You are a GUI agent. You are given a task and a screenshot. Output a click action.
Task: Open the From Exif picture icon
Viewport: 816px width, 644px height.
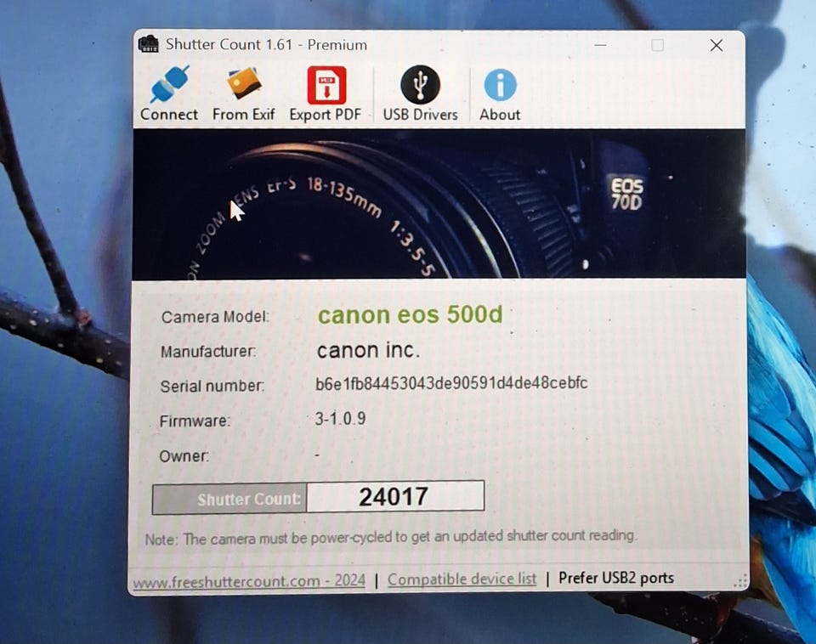[x=244, y=84]
